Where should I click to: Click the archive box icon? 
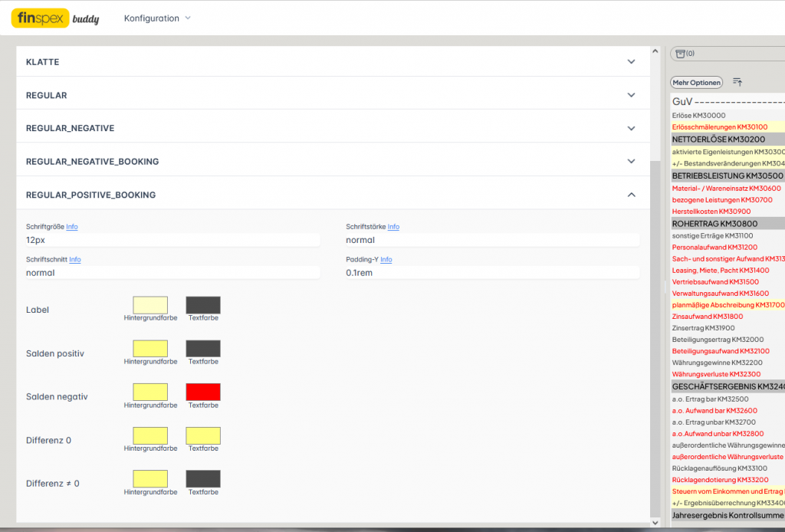click(680, 54)
